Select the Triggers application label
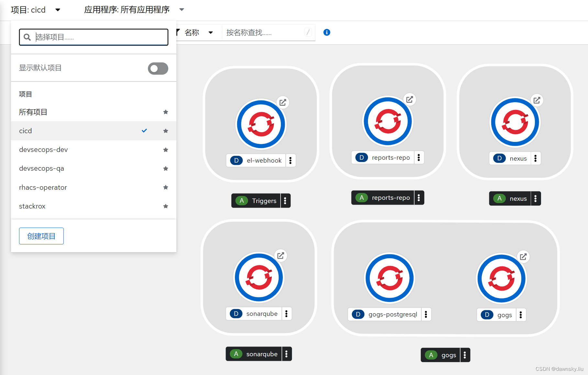The height and width of the screenshot is (375, 588). click(256, 201)
